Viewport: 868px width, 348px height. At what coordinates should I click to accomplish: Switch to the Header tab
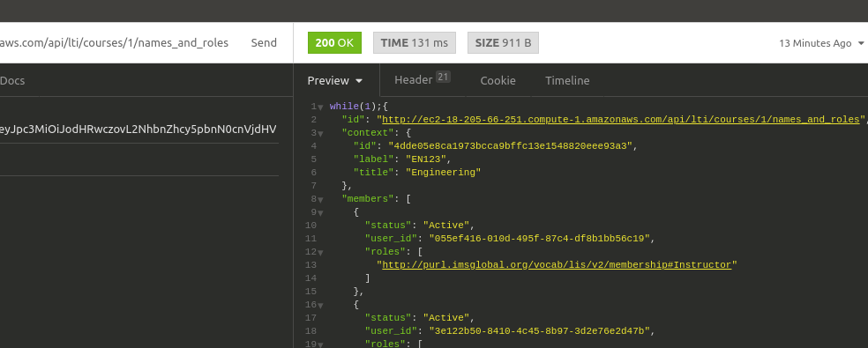click(422, 79)
